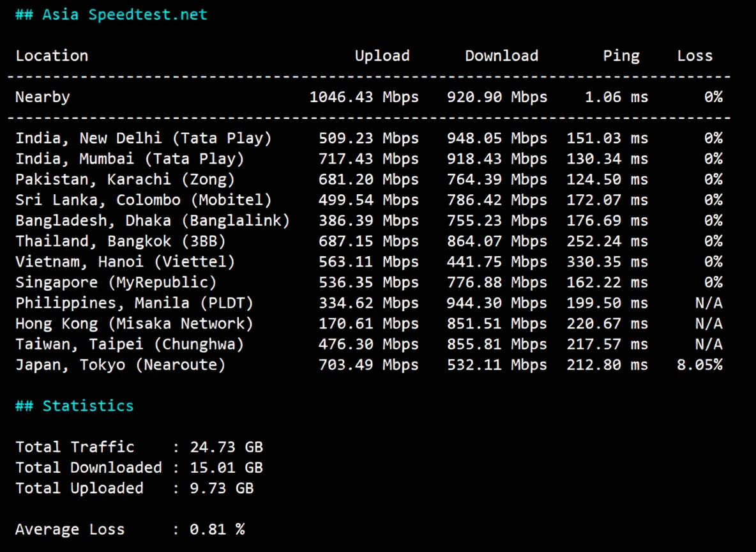Click Average Loss value 0.81 %
The image size is (756, 552).
pyautogui.click(x=217, y=530)
